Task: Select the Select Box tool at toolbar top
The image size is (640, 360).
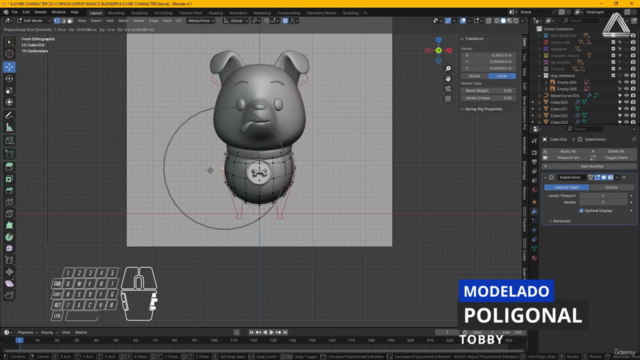Action: click(9, 42)
